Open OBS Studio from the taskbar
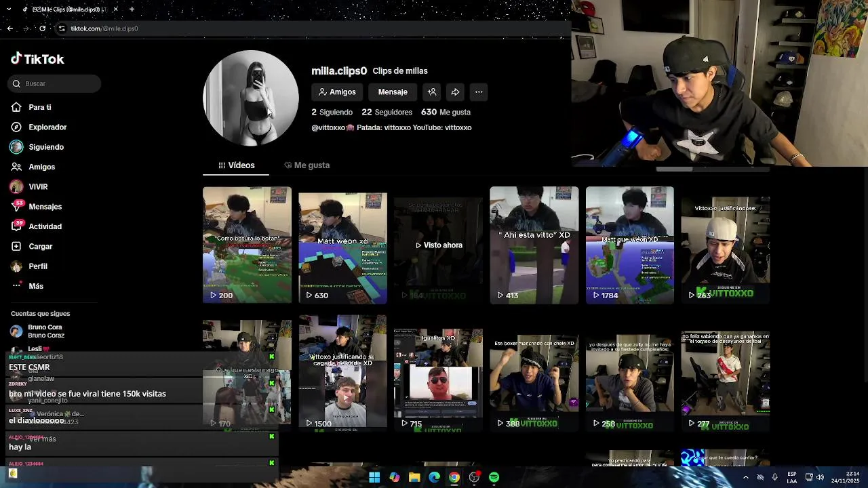 474,477
